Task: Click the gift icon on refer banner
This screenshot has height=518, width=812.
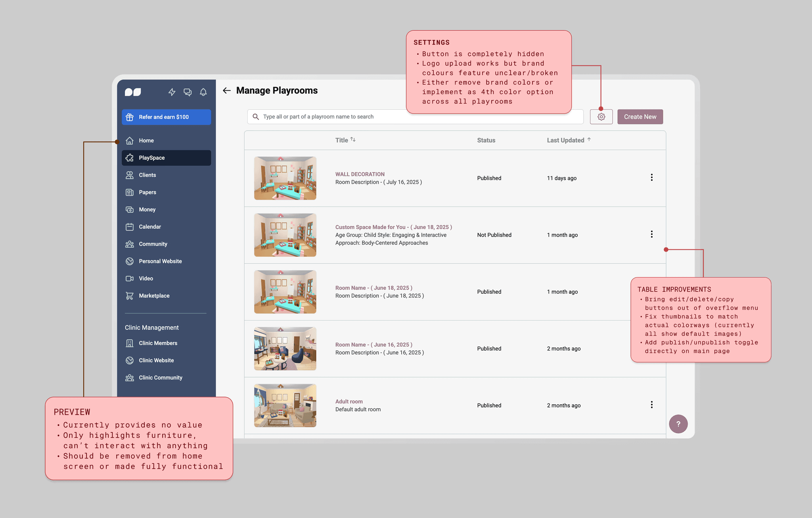Action: point(130,117)
